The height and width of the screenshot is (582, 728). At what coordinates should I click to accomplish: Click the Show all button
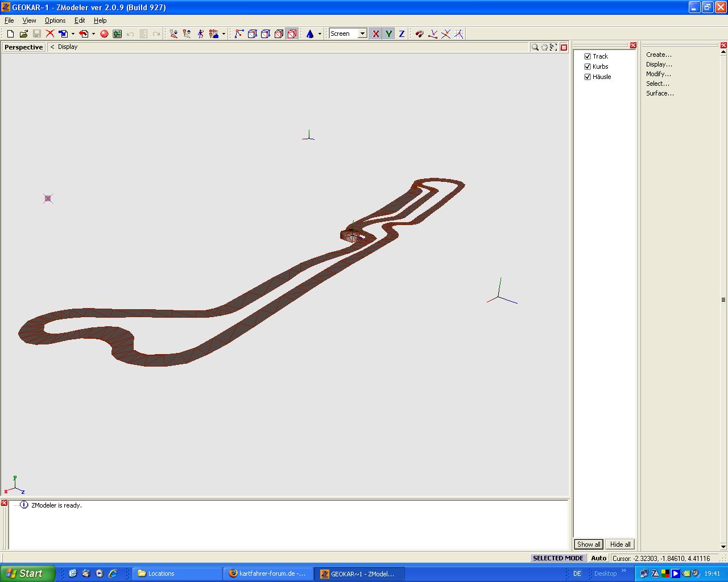(x=589, y=544)
